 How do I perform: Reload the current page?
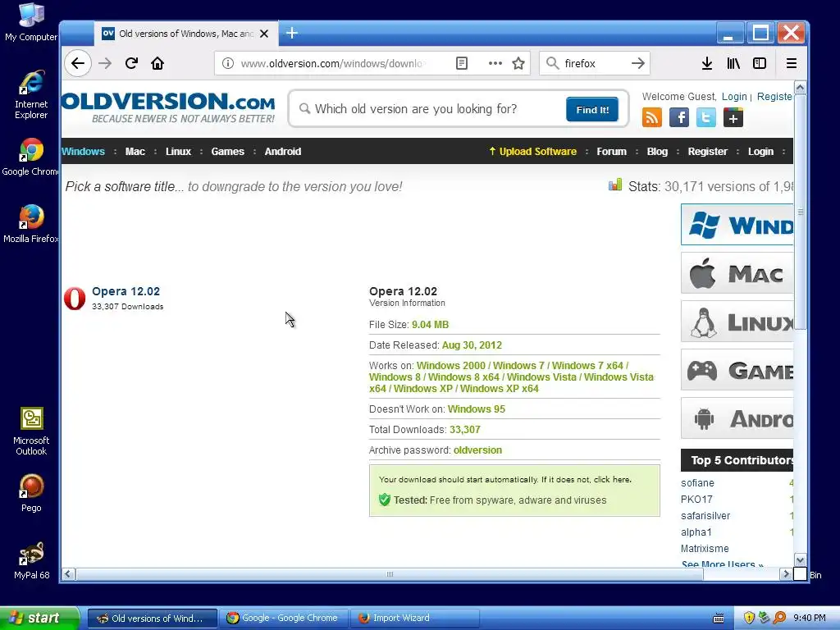[x=131, y=63]
